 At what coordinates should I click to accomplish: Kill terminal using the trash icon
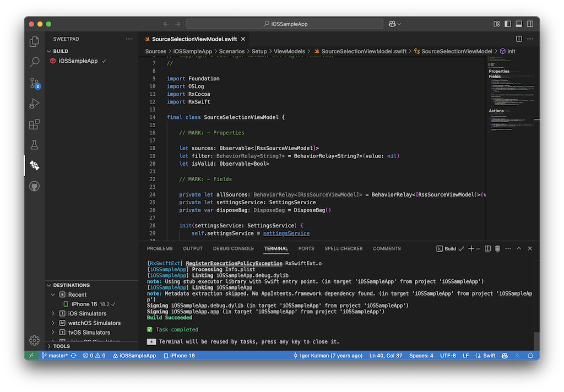497,249
